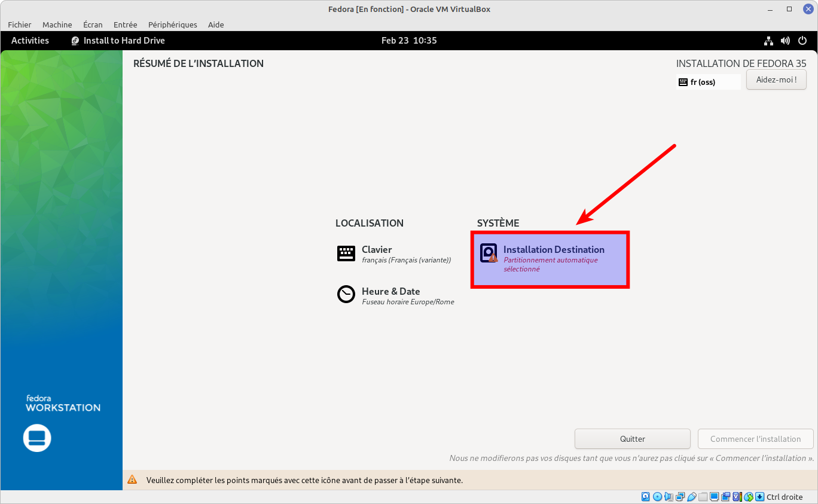Open Installation Destination settings
Screen dimensions: 818x504
[550, 259]
